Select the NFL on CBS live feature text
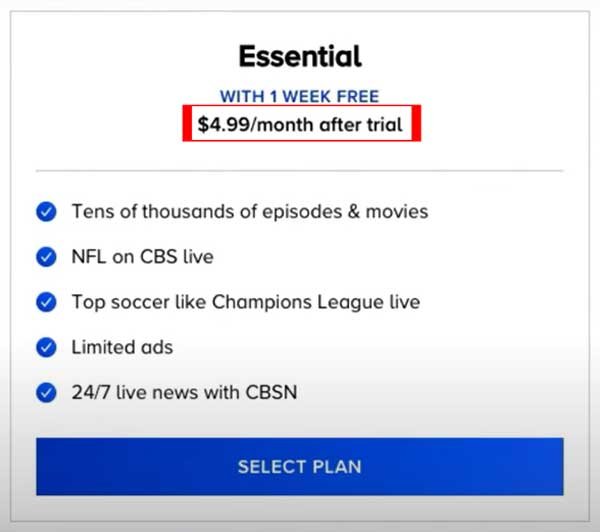 click(x=142, y=256)
